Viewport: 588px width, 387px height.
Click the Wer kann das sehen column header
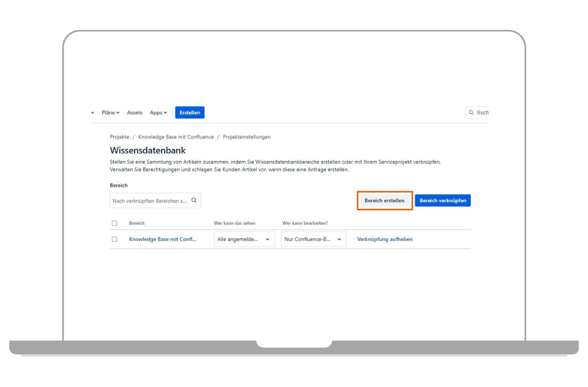235,223
